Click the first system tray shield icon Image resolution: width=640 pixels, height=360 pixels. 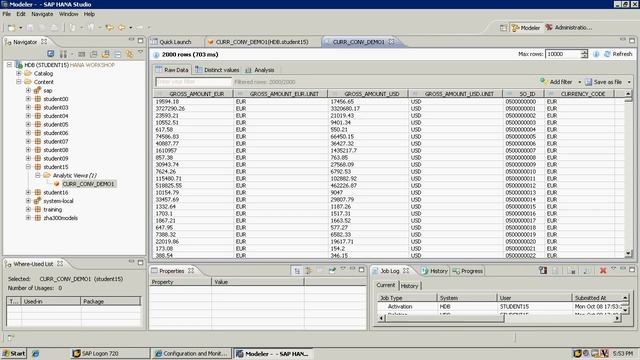(x=577, y=353)
